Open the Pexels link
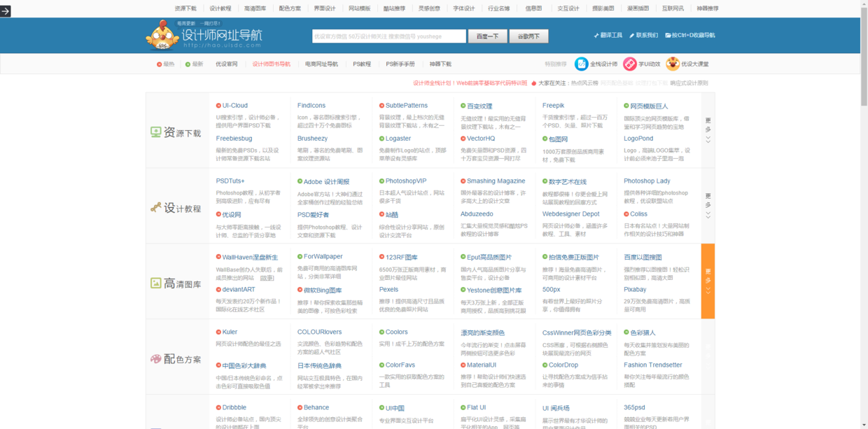The width and height of the screenshot is (868, 429). point(388,289)
